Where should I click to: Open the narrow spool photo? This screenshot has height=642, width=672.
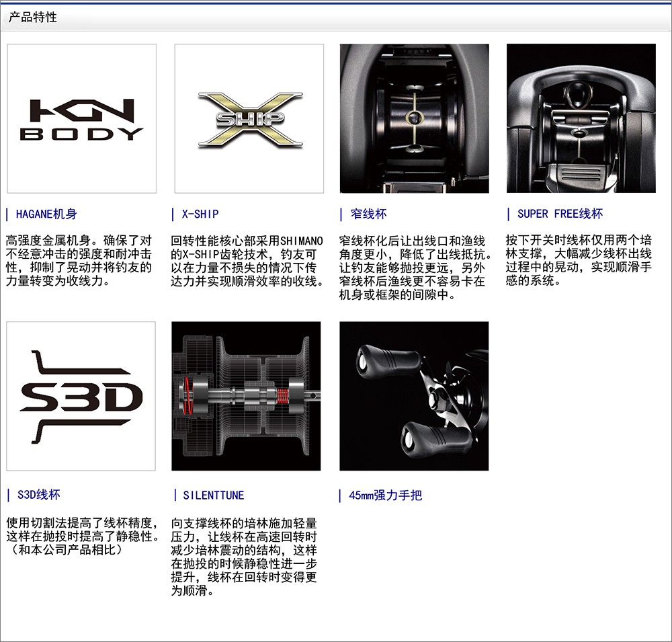(415, 118)
